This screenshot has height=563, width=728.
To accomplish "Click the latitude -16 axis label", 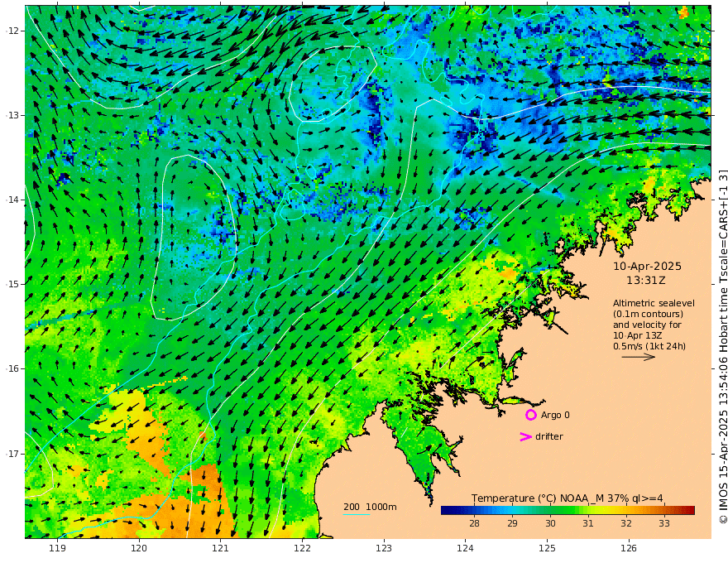I will click(x=12, y=368).
